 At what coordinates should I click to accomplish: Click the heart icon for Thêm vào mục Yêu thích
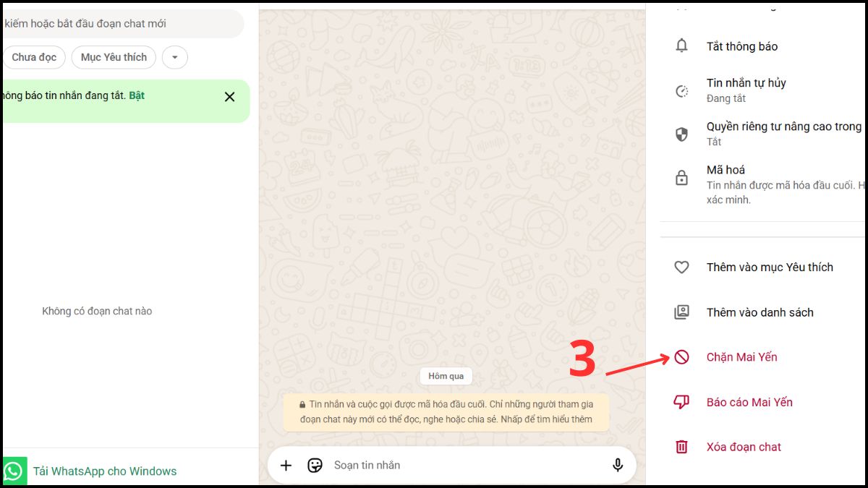pyautogui.click(x=681, y=267)
